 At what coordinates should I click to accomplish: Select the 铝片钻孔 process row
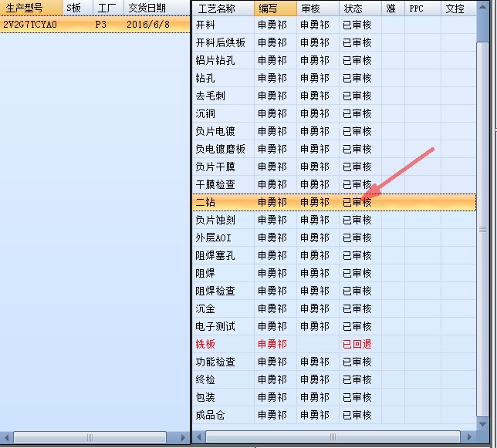click(334, 60)
